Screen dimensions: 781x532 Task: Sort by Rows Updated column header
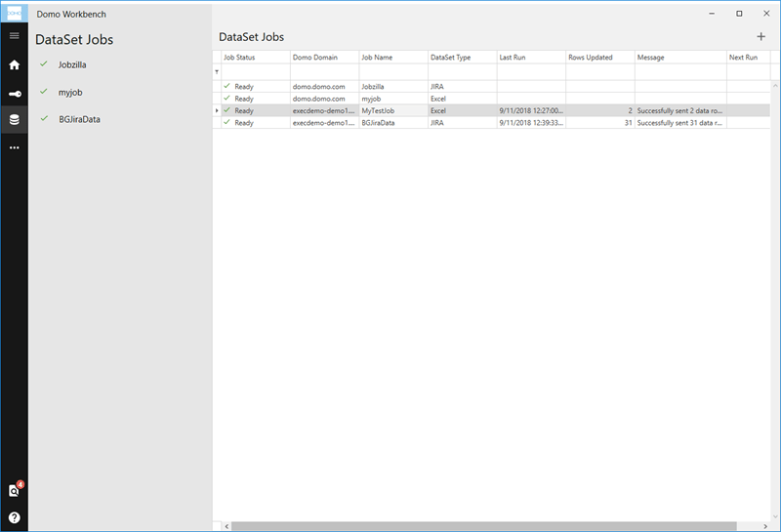600,58
